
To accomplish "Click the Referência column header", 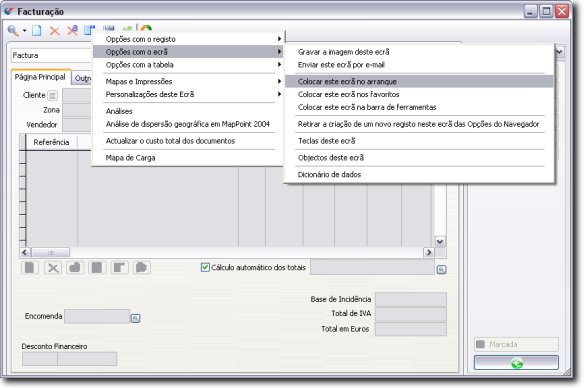I will click(51, 142).
